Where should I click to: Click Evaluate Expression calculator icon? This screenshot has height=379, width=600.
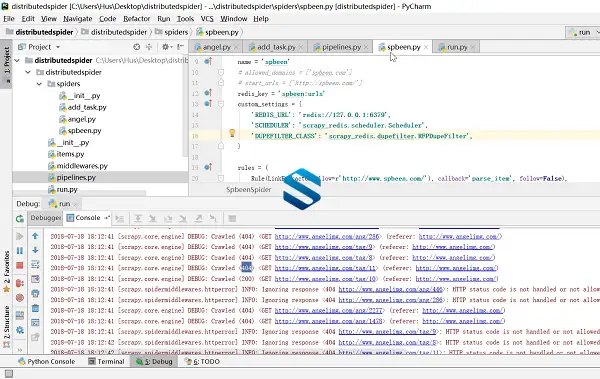coord(232,219)
